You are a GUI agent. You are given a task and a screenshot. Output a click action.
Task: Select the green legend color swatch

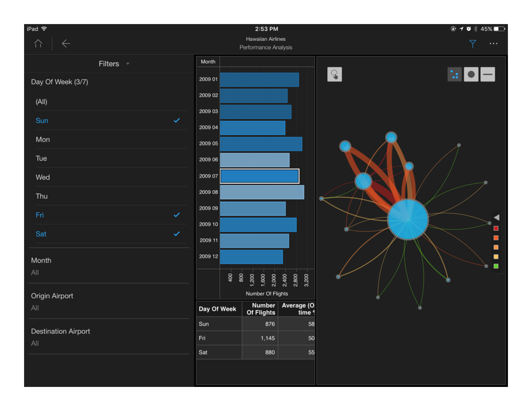(x=496, y=266)
